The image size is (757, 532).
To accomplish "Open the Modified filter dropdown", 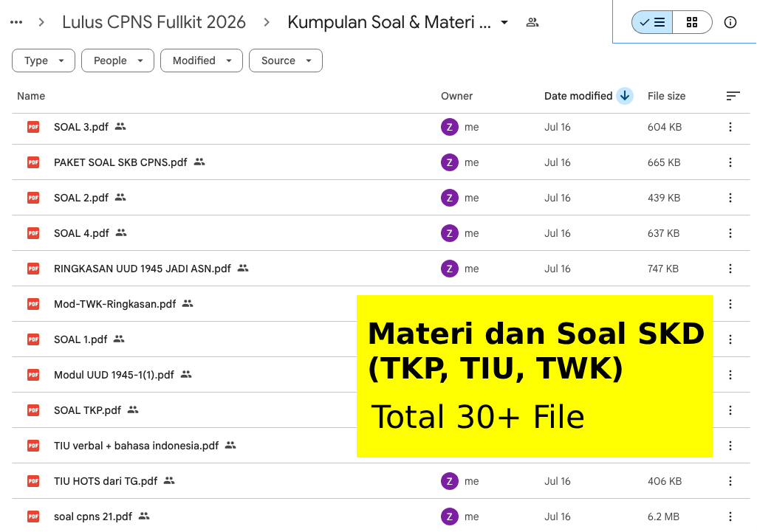I will coord(202,61).
